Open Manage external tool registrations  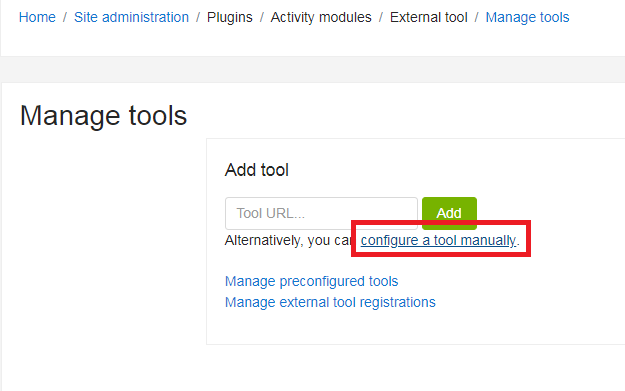coord(330,302)
